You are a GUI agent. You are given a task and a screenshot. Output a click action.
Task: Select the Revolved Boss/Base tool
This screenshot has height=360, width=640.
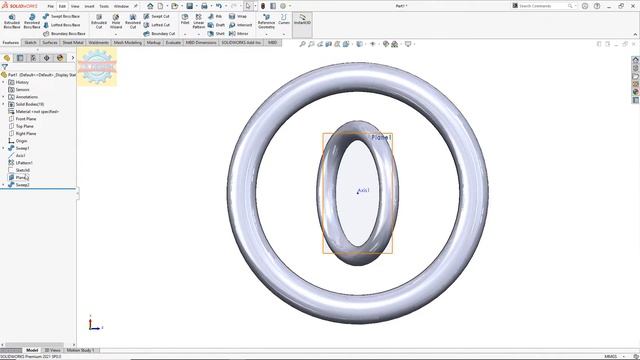pyautogui.click(x=31, y=21)
